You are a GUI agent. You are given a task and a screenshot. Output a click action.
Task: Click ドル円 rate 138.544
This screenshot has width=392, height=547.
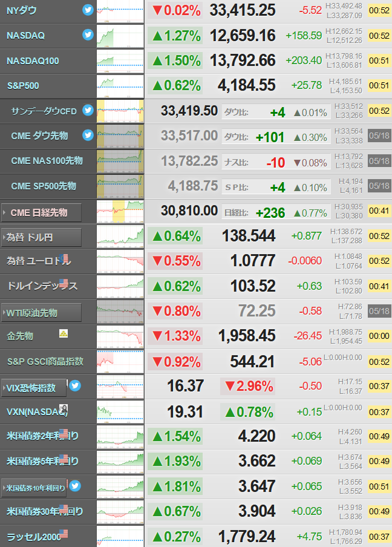249,236
